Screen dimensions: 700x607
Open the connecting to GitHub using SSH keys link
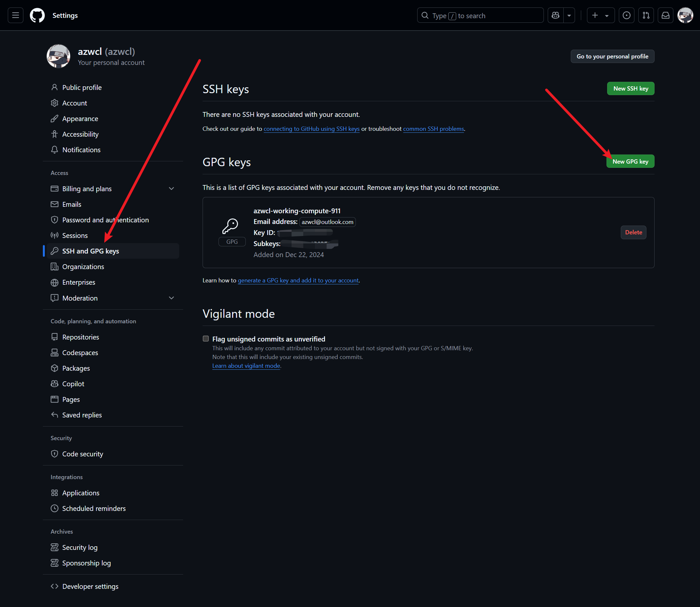[x=311, y=129]
